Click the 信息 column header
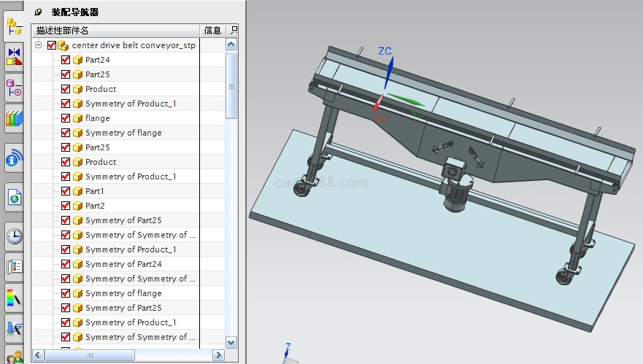This screenshot has width=643, height=364. (x=212, y=31)
